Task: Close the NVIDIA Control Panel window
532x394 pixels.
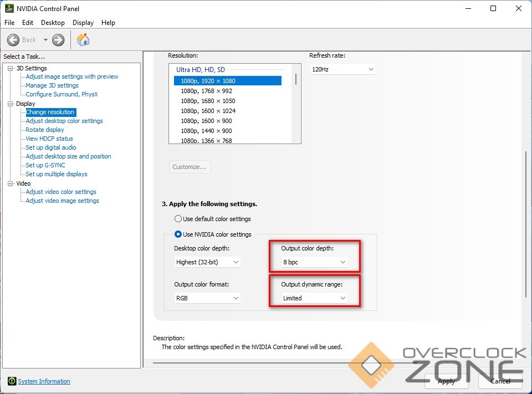Action: tap(519, 8)
